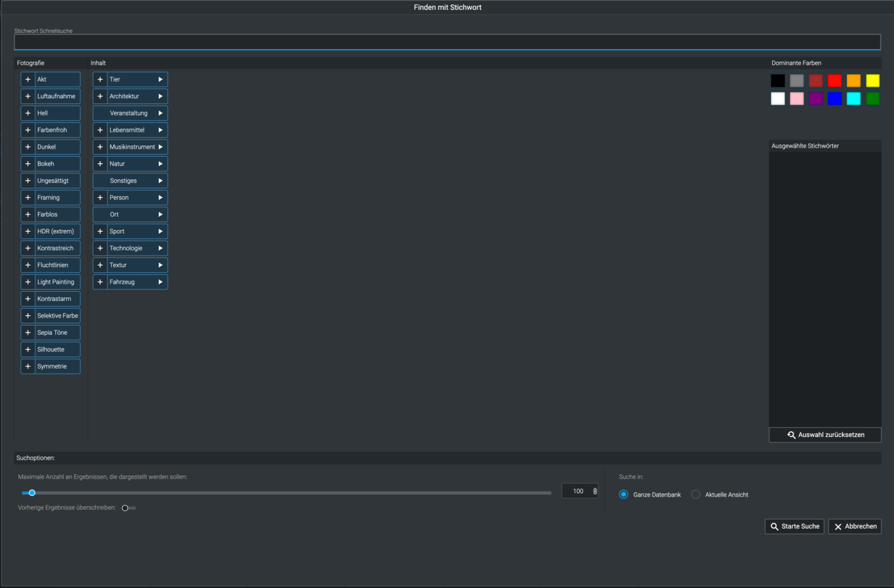Click Abbrechen button

(x=855, y=527)
